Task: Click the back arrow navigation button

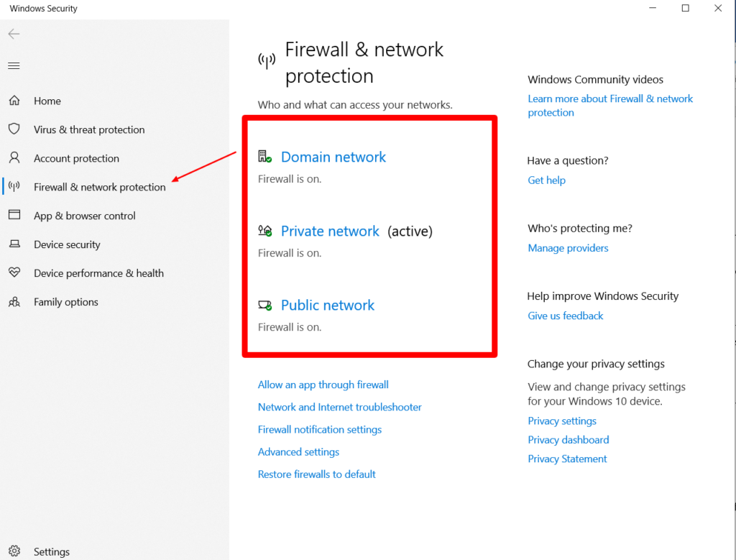Action: click(x=13, y=34)
